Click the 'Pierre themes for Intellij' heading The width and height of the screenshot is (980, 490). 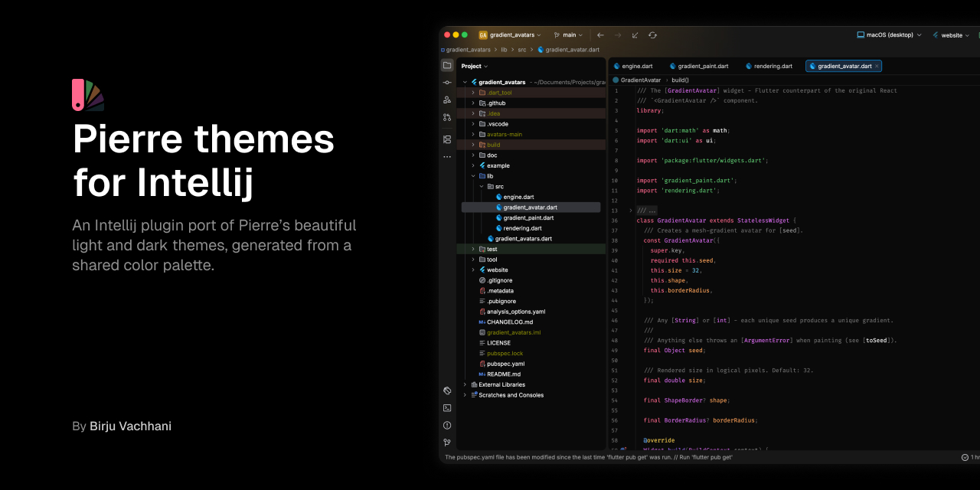(x=203, y=161)
